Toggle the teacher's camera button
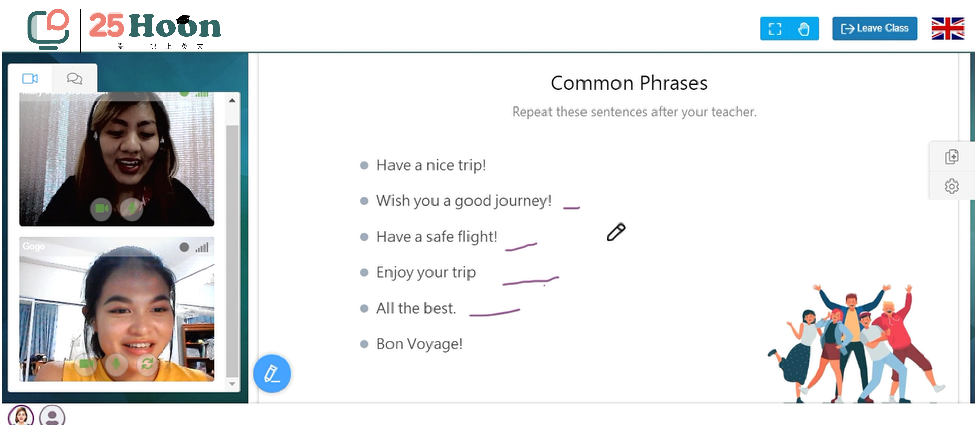Screen dimensions: 980x425 pyautogui.click(x=101, y=209)
